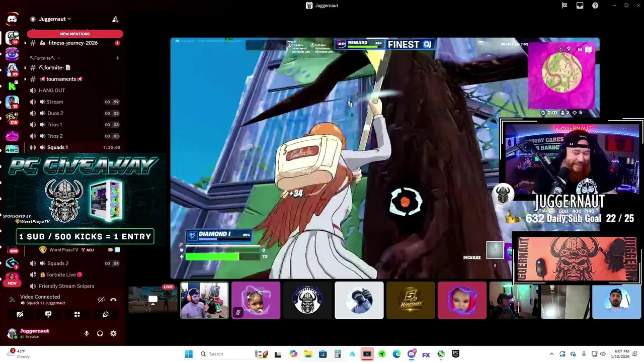Join the Squads 2 voice channel
The width and height of the screenshot is (644, 362).
[x=74, y=263]
